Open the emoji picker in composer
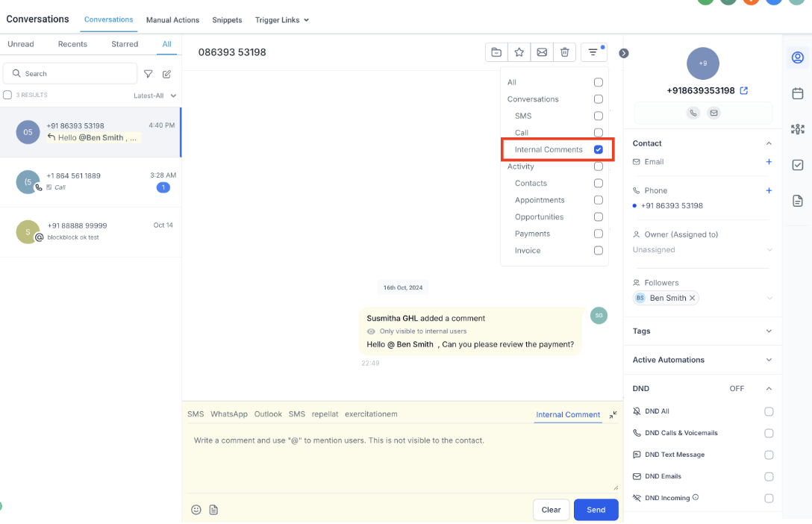 coord(196,510)
